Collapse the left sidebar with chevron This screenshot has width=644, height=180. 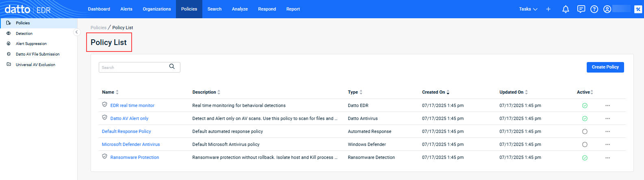tap(77, 32)
